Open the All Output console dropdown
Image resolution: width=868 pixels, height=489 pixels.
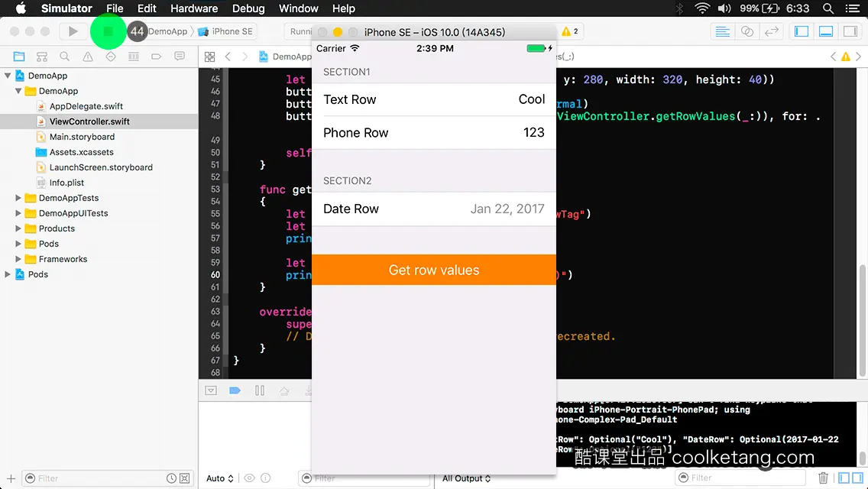(466, 478)
